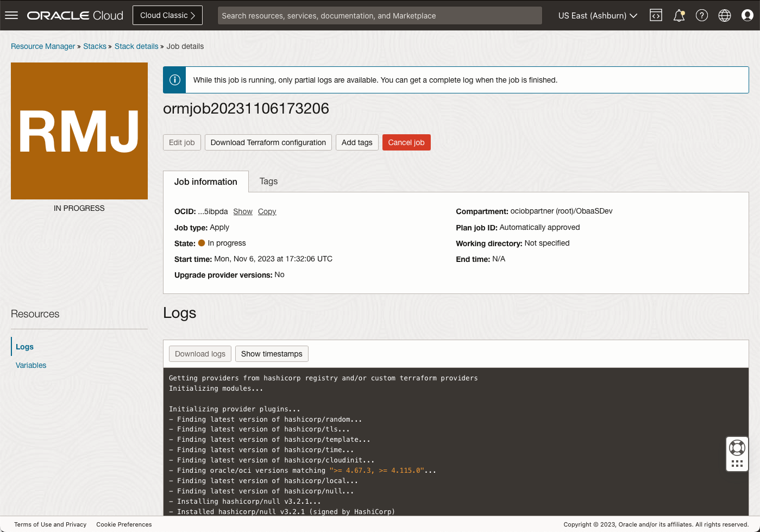
Task: Switch to the Tags tab
Action: (268, 181)
